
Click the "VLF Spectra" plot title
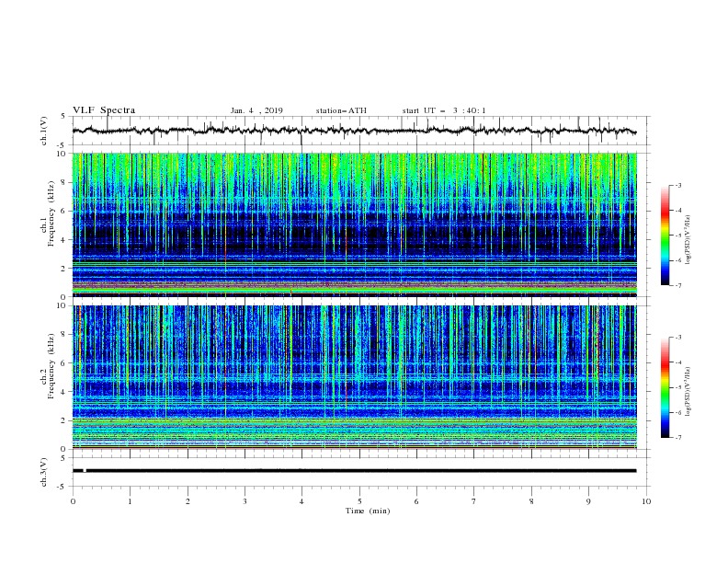pos(104,110)
